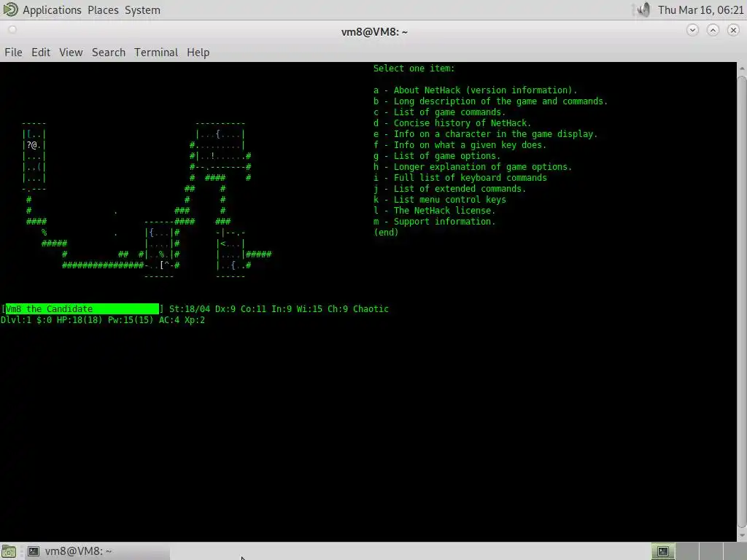Select 'm - Support information.'
The height and width of the screenshot is (560, 747).
tap(434, 222)
